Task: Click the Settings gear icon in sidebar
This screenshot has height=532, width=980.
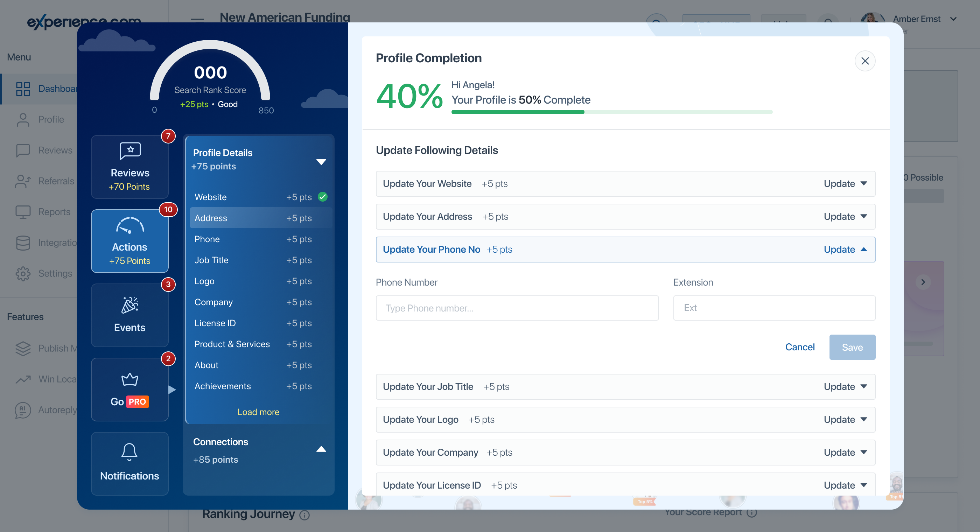Action: [23, 273]
